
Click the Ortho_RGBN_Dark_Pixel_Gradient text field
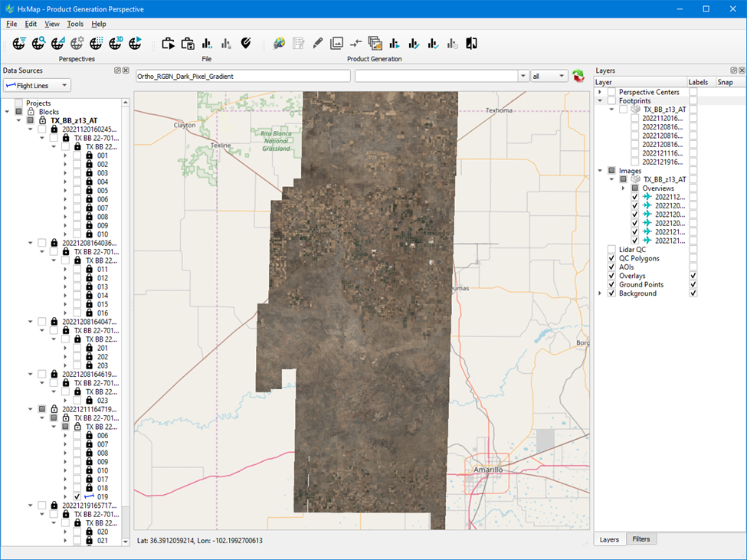(x=242, y=76)
